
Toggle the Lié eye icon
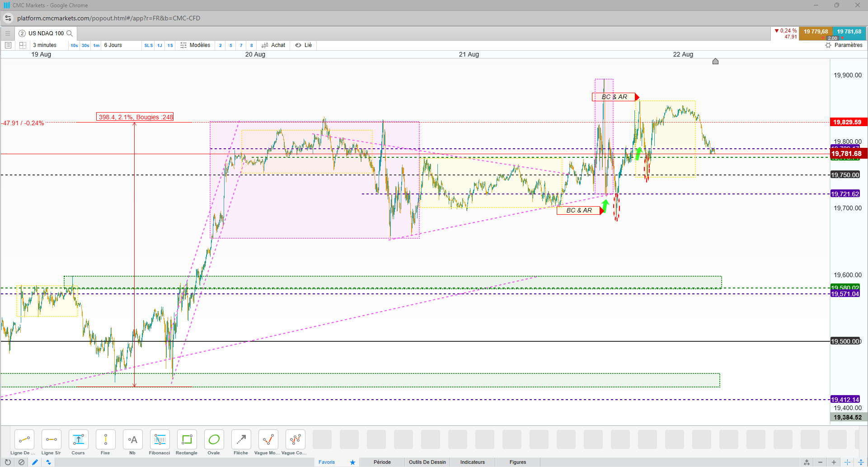point(298,45)
